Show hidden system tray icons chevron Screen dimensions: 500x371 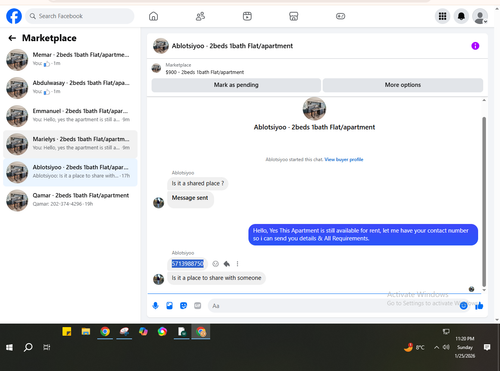(436, 348)
